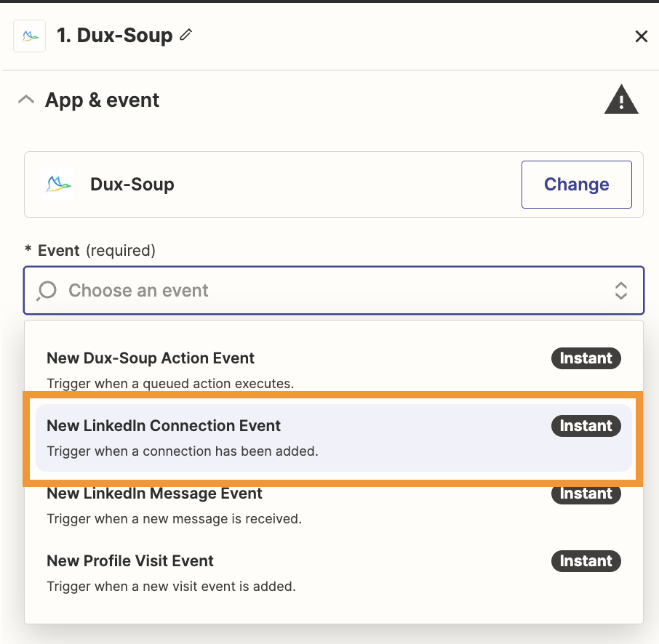Viewport: 659px width, 644px height.
Task: Click the Instant badge on LinkedIn Message Event
Action: (x=586, y=494)
